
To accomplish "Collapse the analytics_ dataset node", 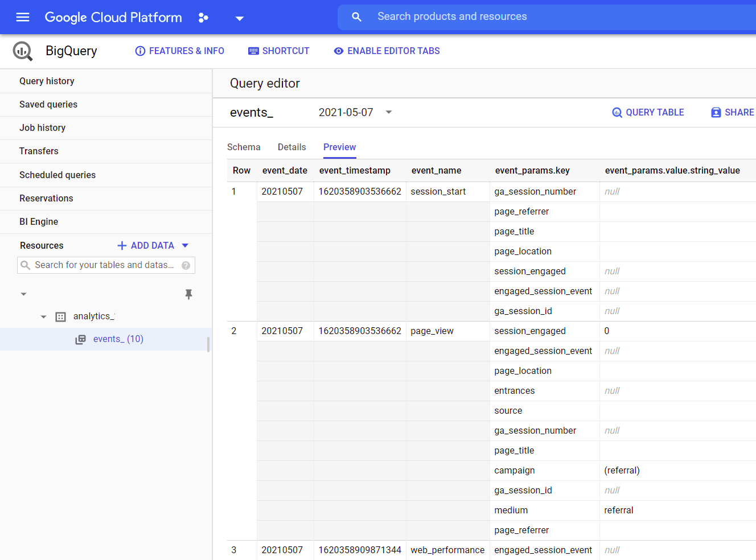I will tap(43, 317).
